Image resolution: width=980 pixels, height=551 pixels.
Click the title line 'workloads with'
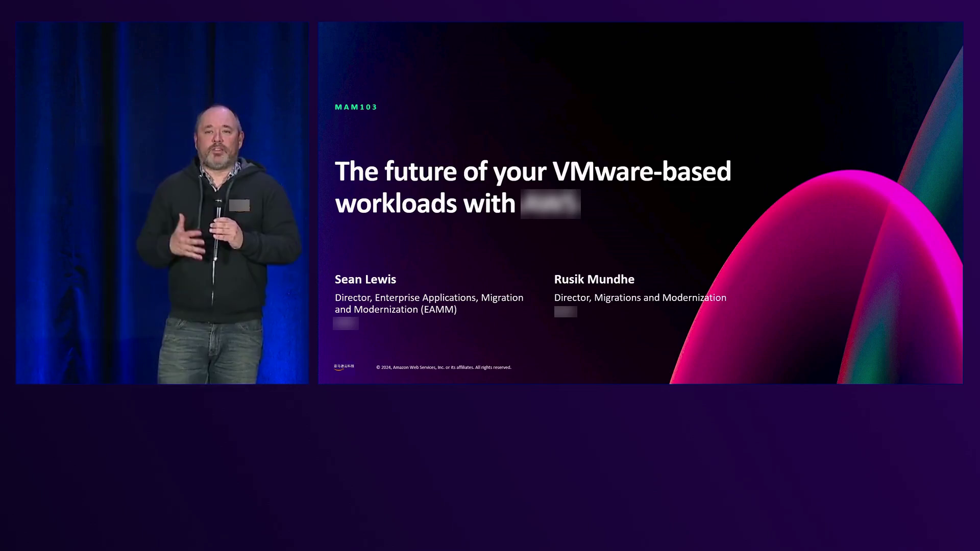point(425,204)
